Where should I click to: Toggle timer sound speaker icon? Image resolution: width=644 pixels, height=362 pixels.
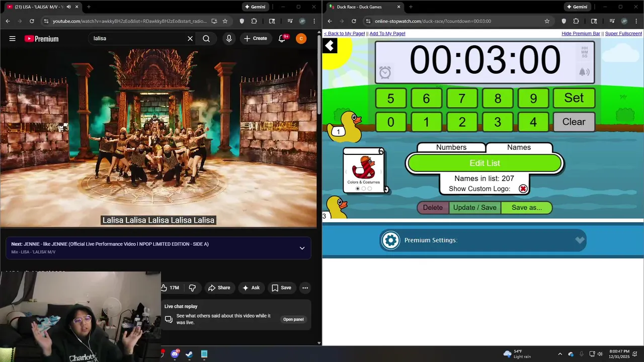[584, 72]
